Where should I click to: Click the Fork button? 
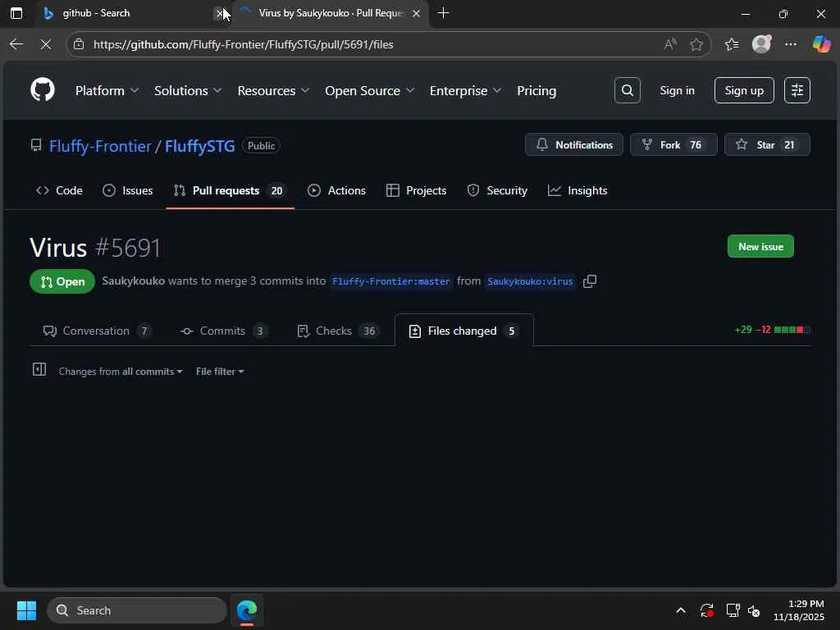click(673, 144)
